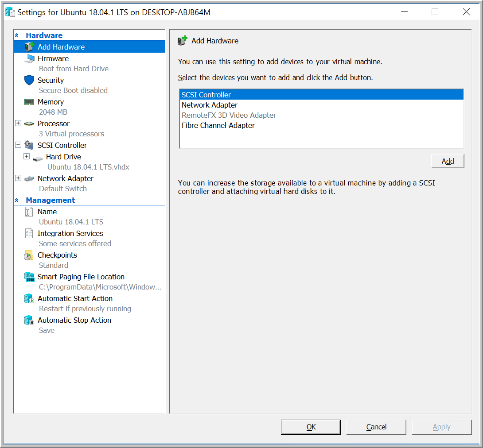Open Smart Paging File Location settings
483x448 pixels.
coord(81,277)
